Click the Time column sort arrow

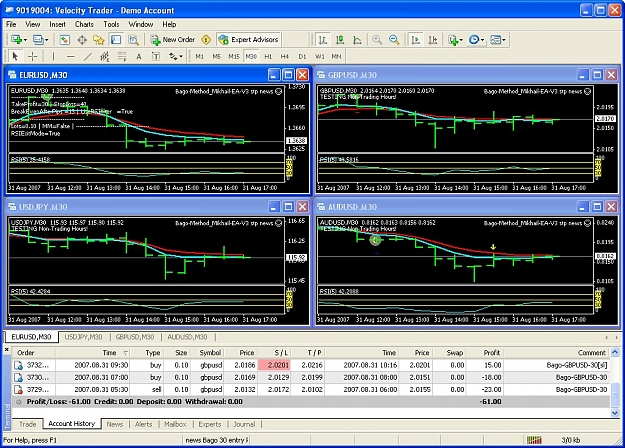[126, 353]
